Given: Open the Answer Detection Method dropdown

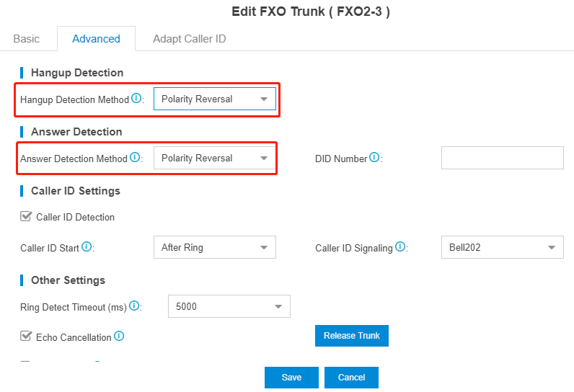Looking at the screenshot, I should 214,158.
